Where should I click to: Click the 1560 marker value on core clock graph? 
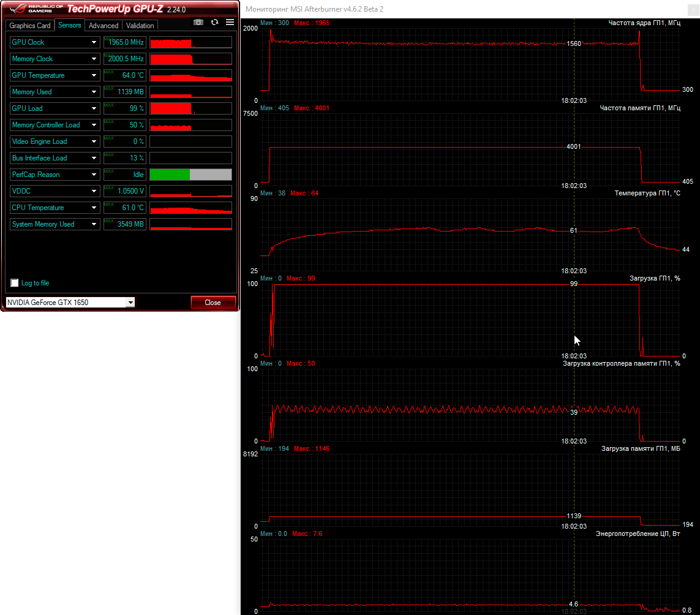pos(574,43)
